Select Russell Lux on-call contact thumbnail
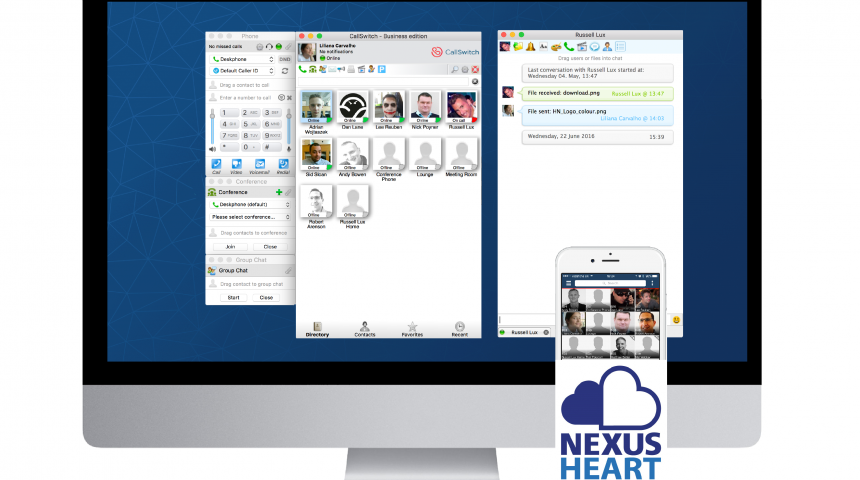Image resolution: width=860 pixels, height=480 pixels. tap(461, 107)
